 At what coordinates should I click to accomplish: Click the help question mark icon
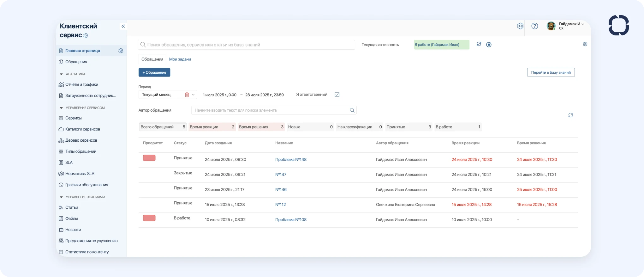click(x=534, y=26)
